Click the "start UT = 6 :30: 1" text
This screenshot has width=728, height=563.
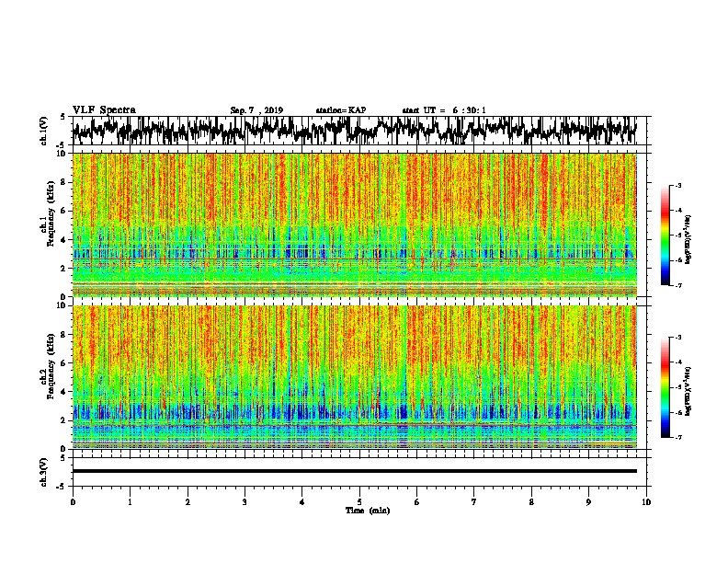pos(444,110)
